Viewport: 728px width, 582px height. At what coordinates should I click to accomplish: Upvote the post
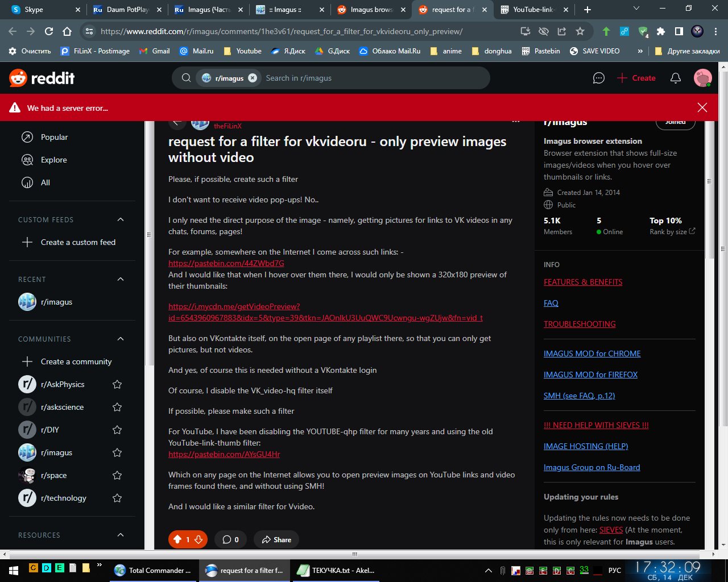point(177,539)
